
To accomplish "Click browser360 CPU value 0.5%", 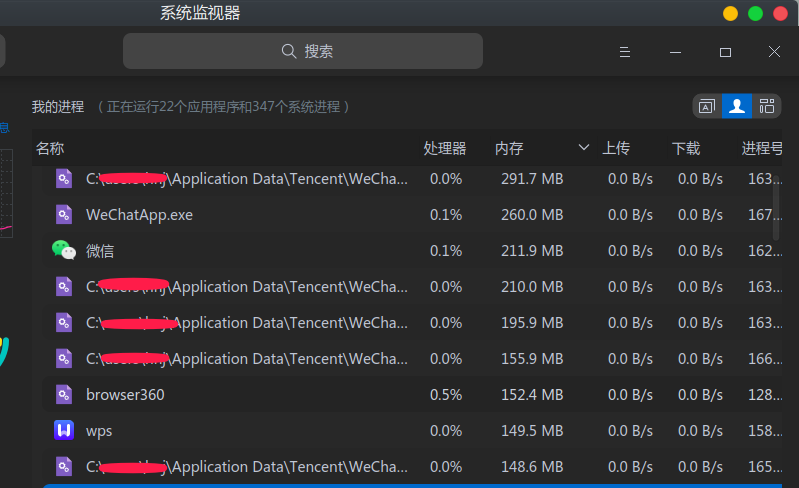I will tap(446, 395).
